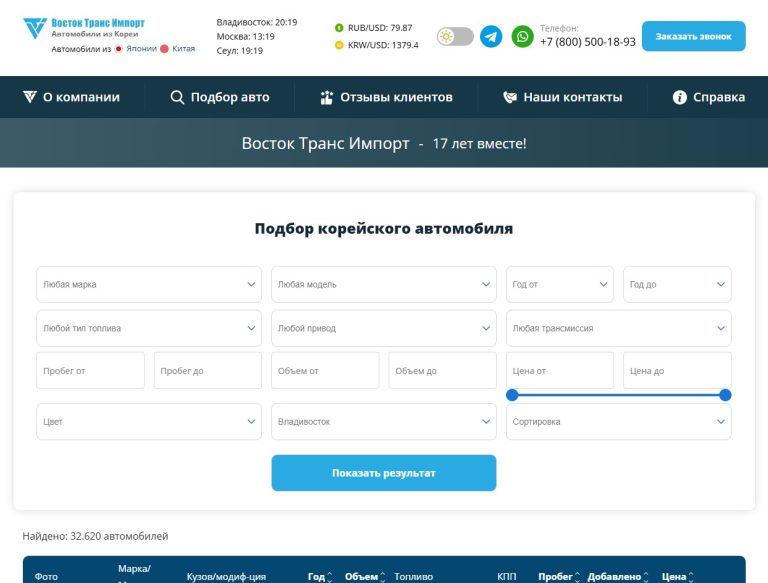Click the Москва: 13:19 time text
This screenshot has width=768, height=583.
point(245,36)
